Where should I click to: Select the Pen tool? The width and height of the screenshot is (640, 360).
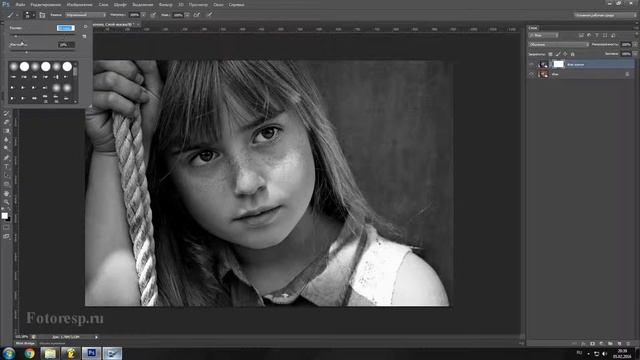(6, 158)
